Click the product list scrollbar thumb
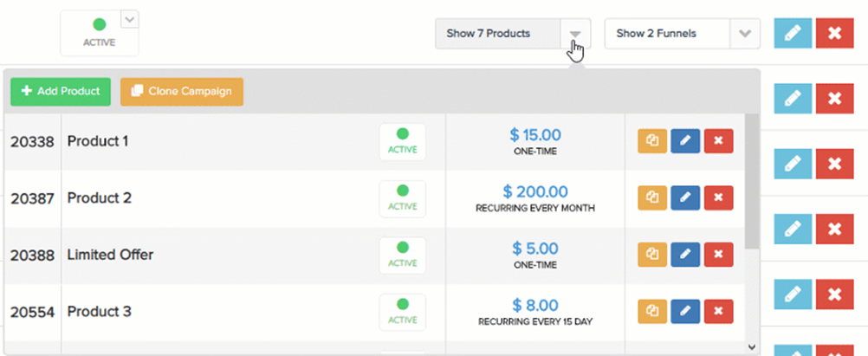868x356 pixels. coord(752,182)
